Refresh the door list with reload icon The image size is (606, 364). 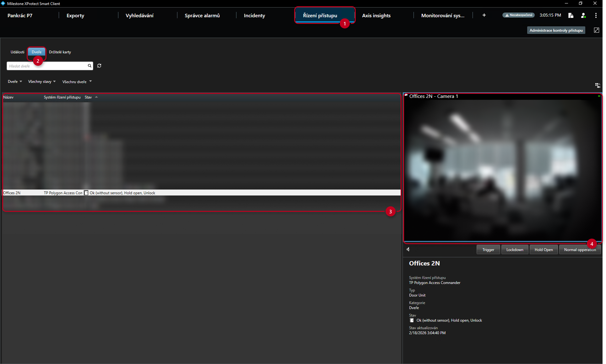[99, 66]
